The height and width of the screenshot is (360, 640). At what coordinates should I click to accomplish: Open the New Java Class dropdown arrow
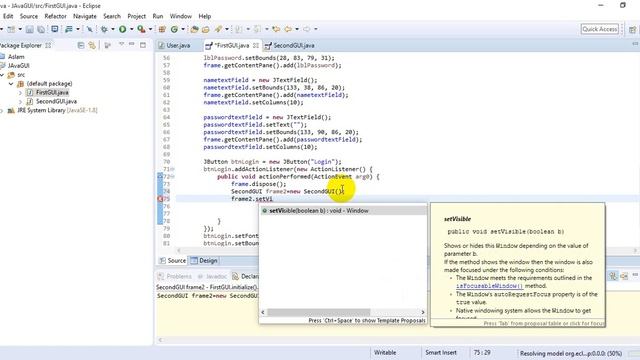[x=183, y=29]
